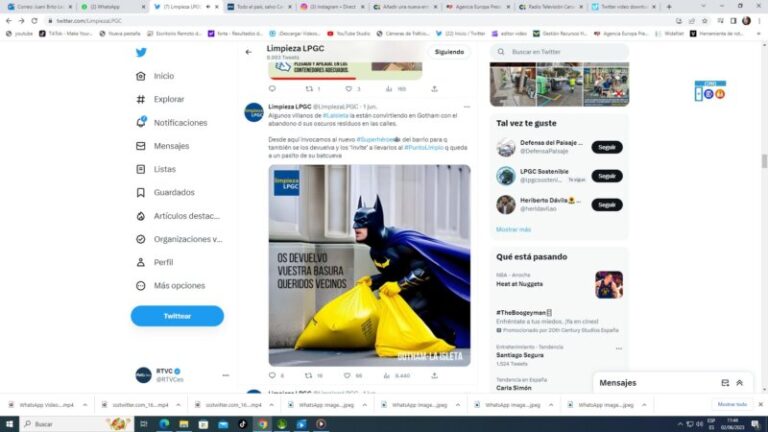
Task: Open a new Chrome tab
Action: click(x=669, y=7)
